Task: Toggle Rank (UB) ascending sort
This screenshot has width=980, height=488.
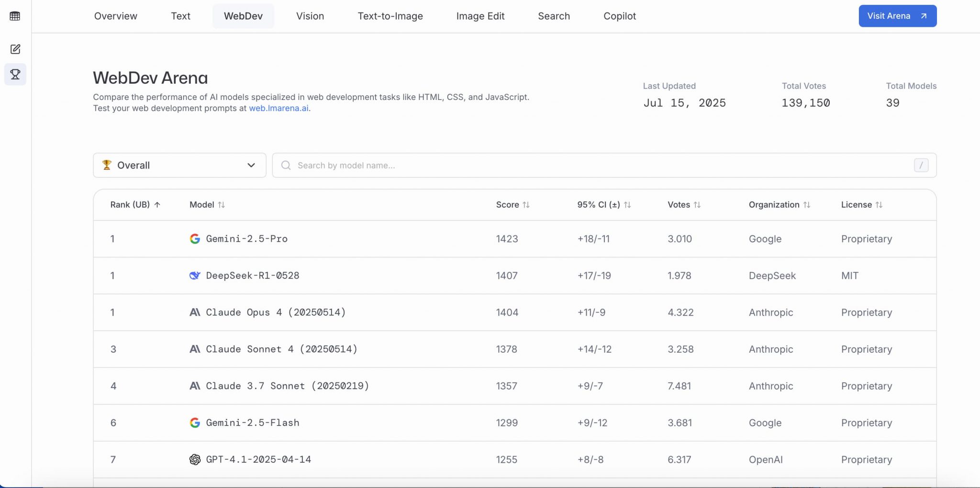Action: (x=157, y=205)
